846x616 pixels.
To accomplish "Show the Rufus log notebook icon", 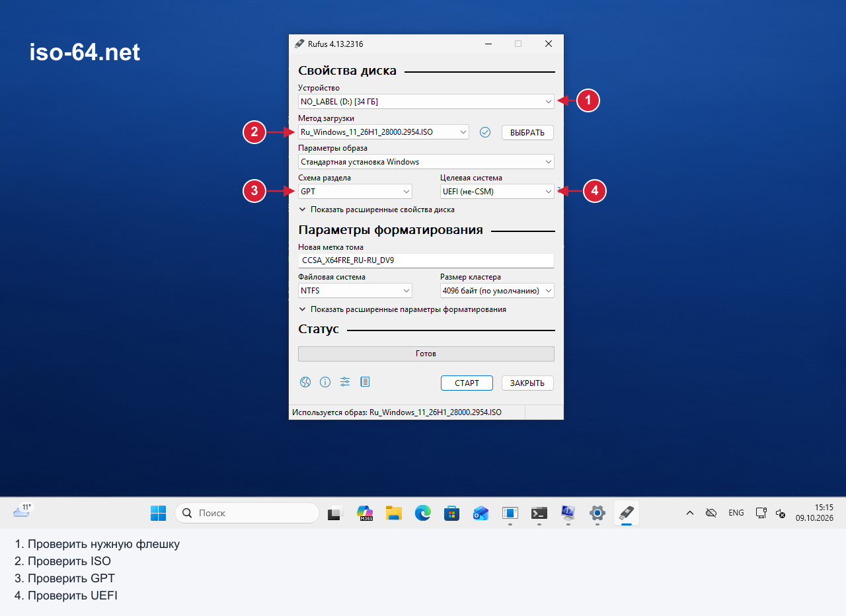I will point(365,382).
